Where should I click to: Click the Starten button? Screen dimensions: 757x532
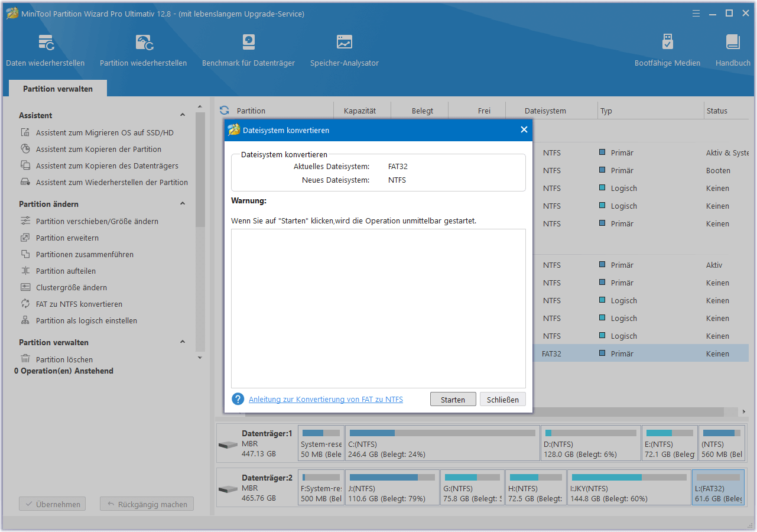(x=453, y=400)
